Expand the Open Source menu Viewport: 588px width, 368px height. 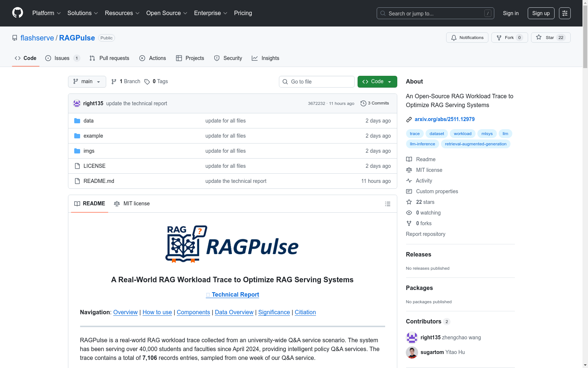(x=167, y=13)
